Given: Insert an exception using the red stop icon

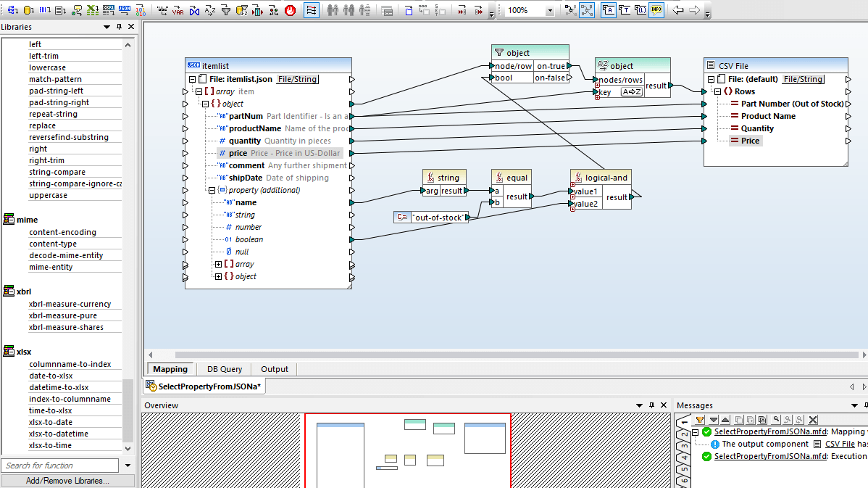Looking at the screenshot, I should coord(290,10).
